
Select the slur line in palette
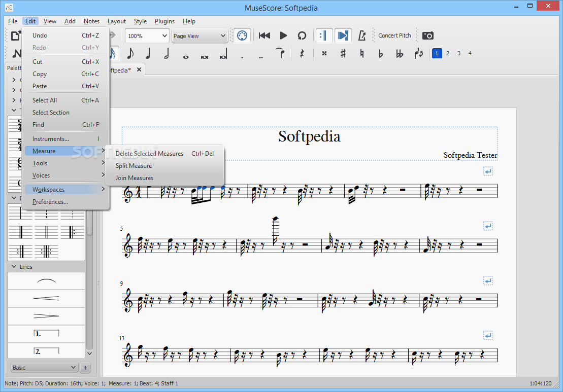(x=46, y=281)
